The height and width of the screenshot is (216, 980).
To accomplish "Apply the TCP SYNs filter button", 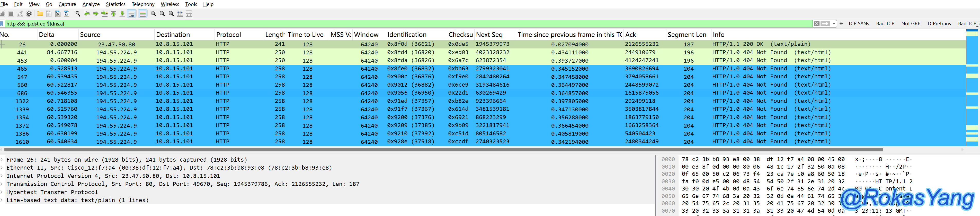I will (x=858, y=24).
